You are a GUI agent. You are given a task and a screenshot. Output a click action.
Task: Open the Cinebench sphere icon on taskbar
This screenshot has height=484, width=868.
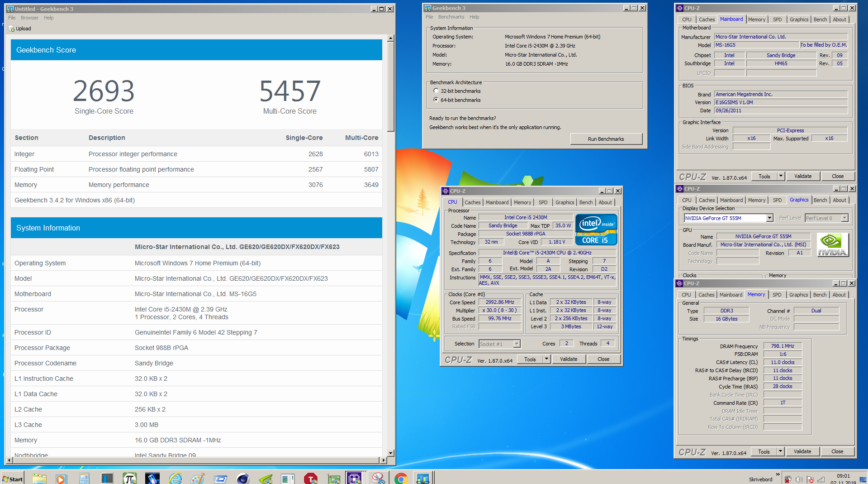[243, 479]
